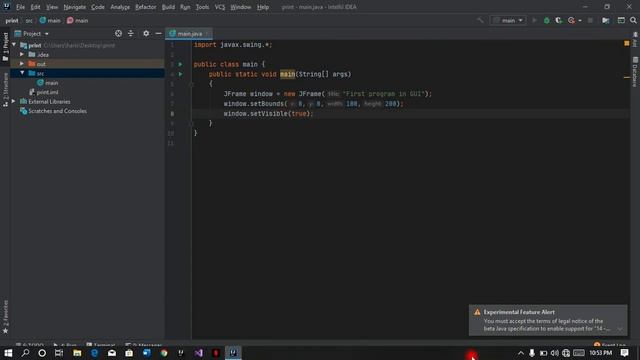Expand the .idea folder arrow

coord(22,54)
